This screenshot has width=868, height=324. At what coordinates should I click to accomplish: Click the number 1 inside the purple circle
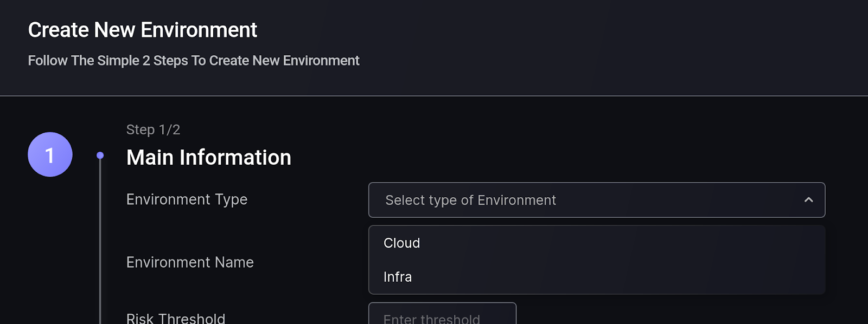[50, 155]
